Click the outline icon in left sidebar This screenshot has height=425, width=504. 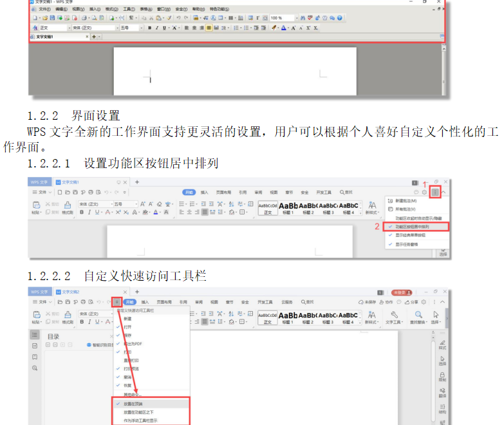(x=35, y=335)
